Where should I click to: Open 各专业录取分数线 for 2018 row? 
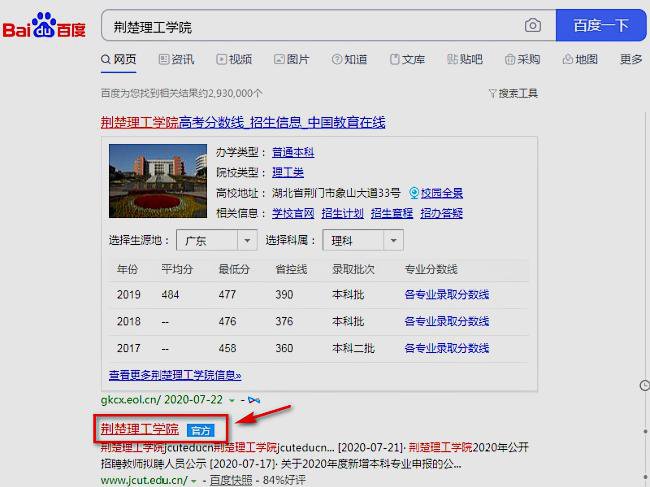447,321
